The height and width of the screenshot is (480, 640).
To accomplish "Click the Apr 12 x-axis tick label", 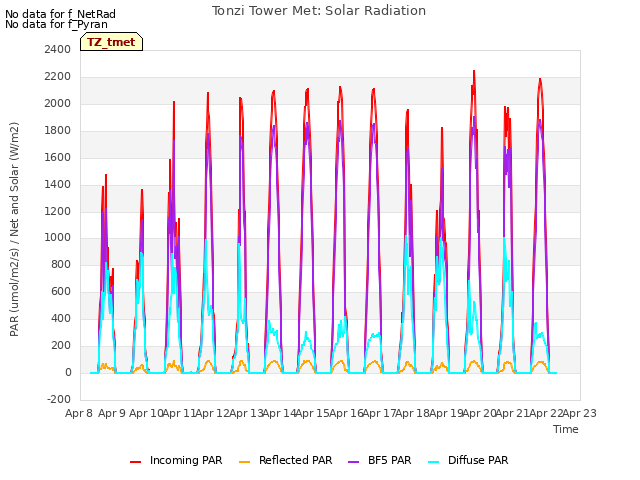I will click(x=212, y=413).
